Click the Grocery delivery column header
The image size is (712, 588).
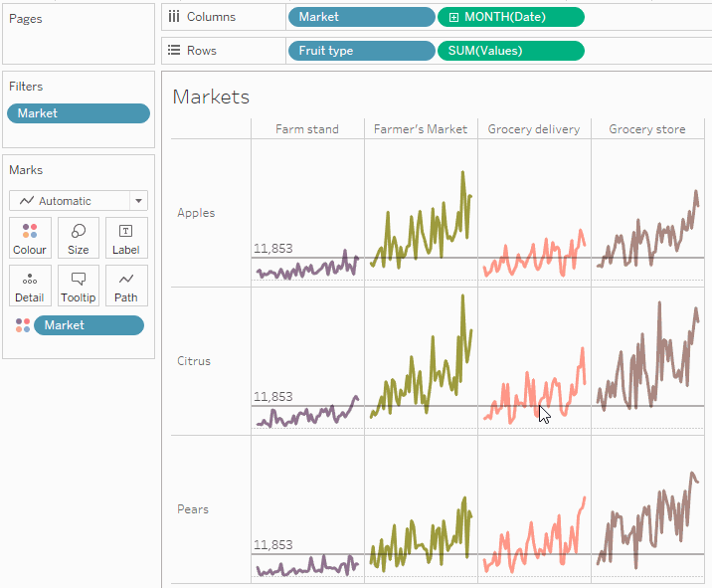point(534,129)
